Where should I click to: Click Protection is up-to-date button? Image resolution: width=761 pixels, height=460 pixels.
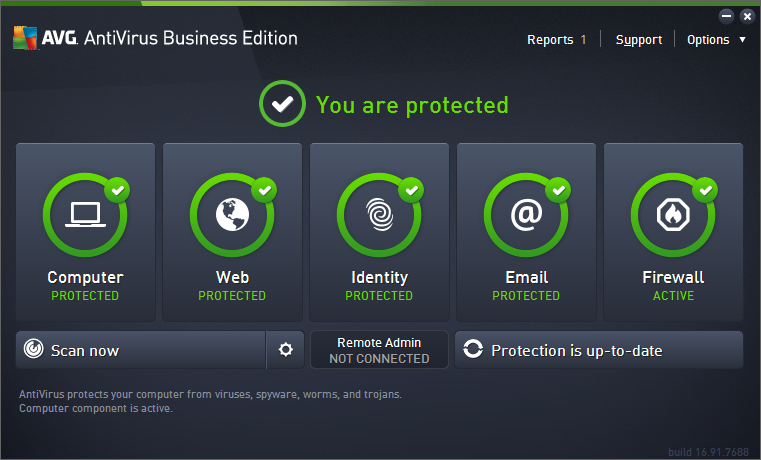pos(598,350)
